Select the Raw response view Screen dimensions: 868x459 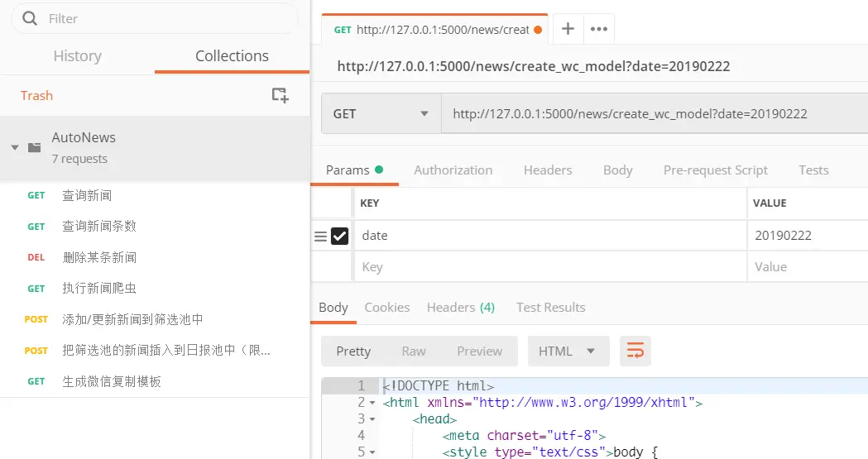click(x=414, y=351)
